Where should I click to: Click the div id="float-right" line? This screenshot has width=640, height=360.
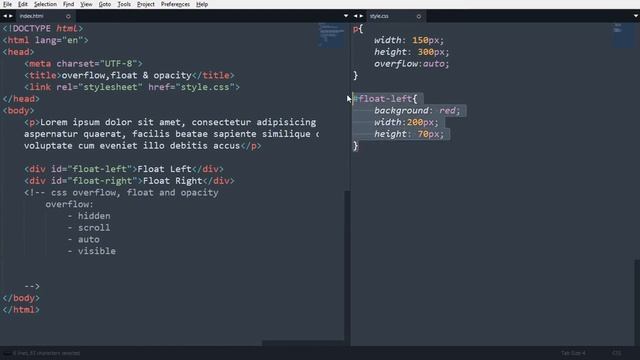pos(129,181)
